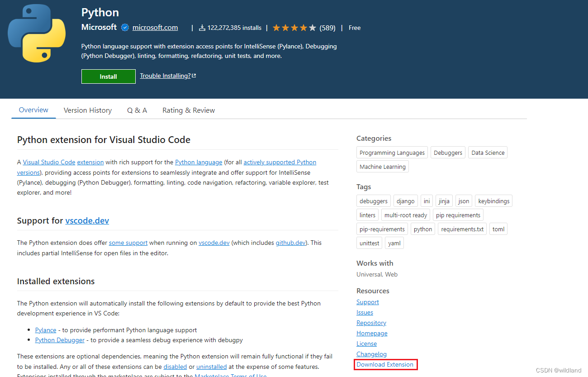This screenshot has height=377, width=588.
Task: Select the Data Science category
Action: [488, 153]
